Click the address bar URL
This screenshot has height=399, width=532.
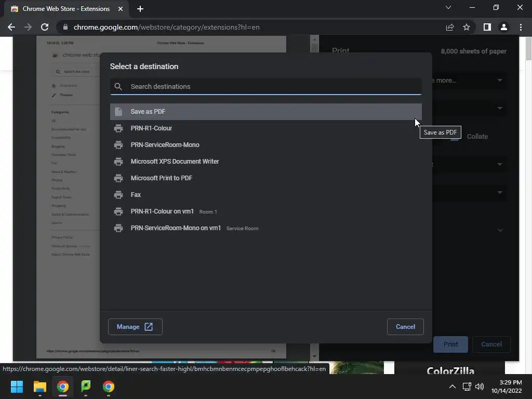tap(166, 27)
